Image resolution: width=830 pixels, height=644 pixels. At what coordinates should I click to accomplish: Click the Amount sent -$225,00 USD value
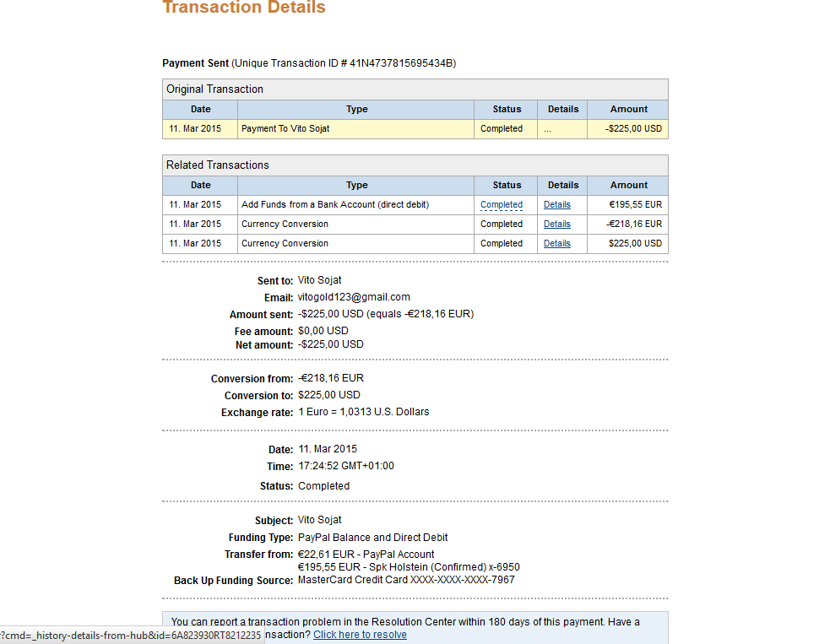pyautogui.click(x=386, y=314)
